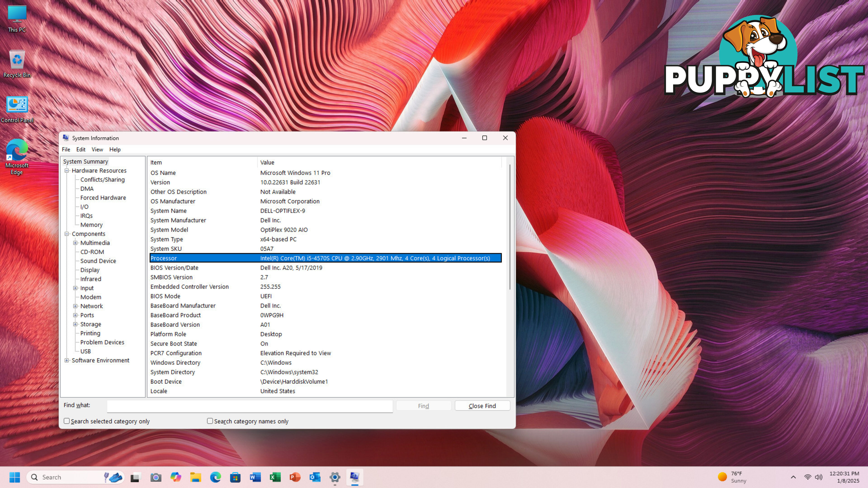The height and width of the screenshot is (488, 868).
Task: Click the Value column header
Action: (x=380, y=162)
